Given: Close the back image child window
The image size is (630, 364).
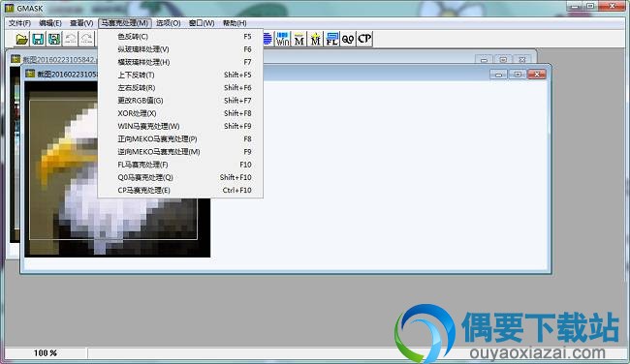Looking at the screenshot, I should click(x=521, y=60).
